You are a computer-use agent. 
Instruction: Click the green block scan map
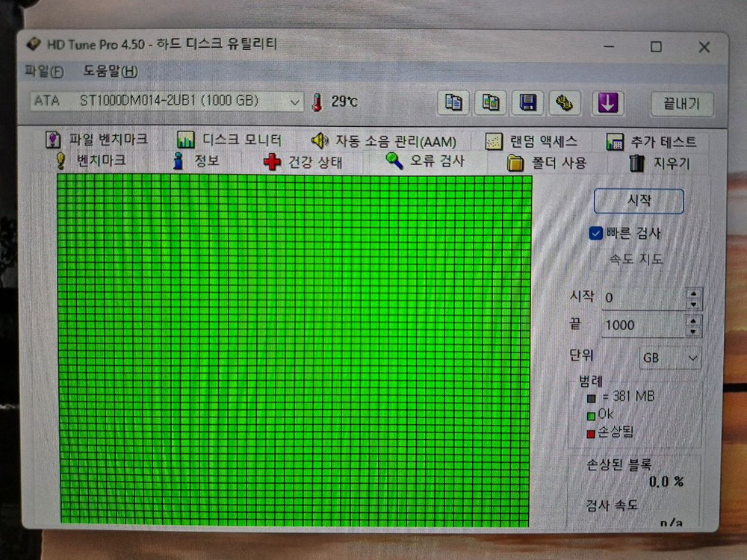[x=294, y=350]
